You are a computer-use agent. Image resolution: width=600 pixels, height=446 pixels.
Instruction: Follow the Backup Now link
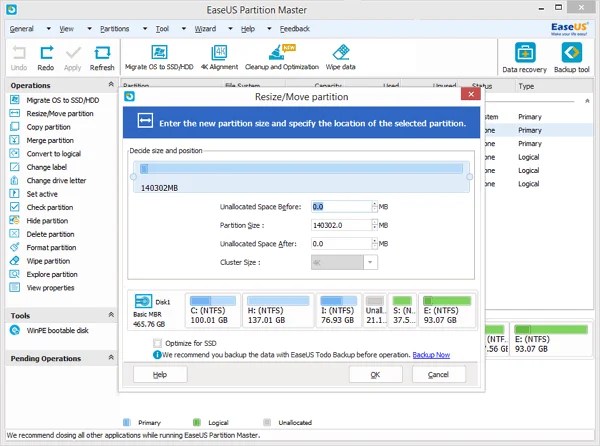(431, 355)
